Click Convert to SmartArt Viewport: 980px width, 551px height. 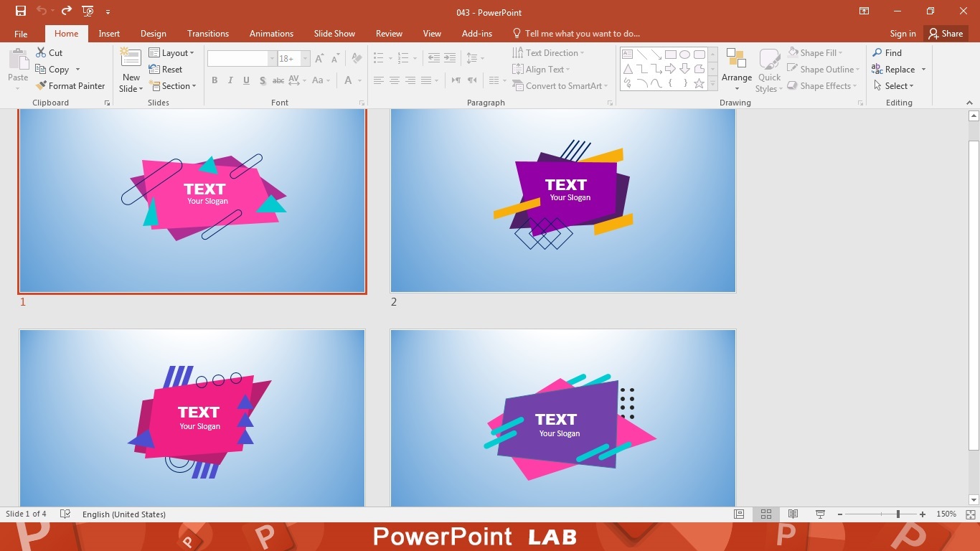560,85
